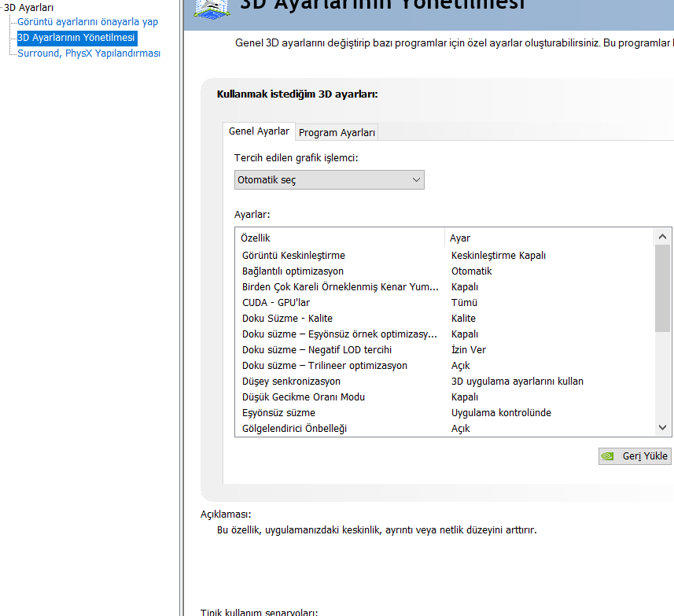Open the 'Otomatik seç' graphics processor dropdown

click(330, 179)
